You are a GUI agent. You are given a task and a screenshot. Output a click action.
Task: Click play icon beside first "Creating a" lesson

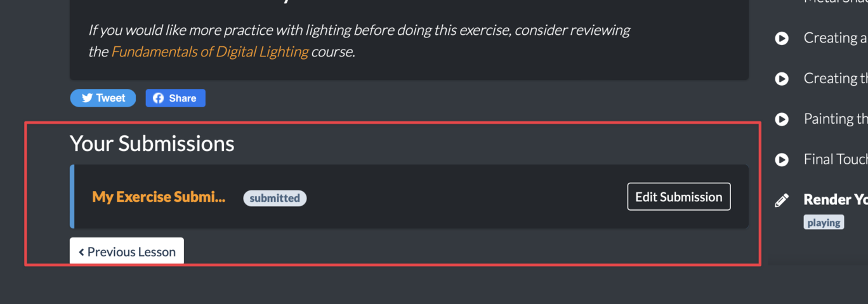tap(782, 39)
